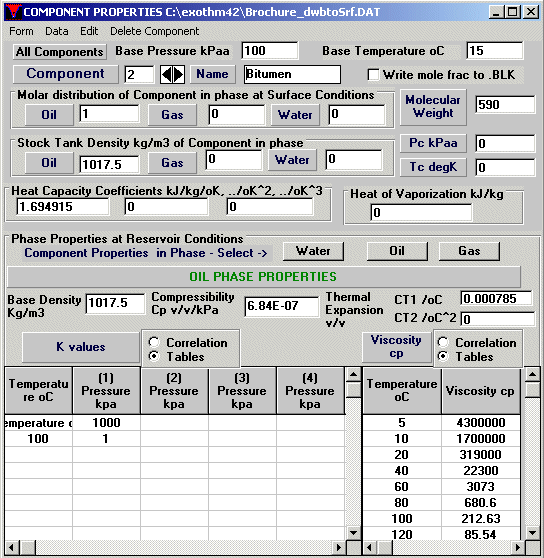Select Tables radio for Viscosity
This screenshot has width=544, height=558.
[x=443, y=356]
